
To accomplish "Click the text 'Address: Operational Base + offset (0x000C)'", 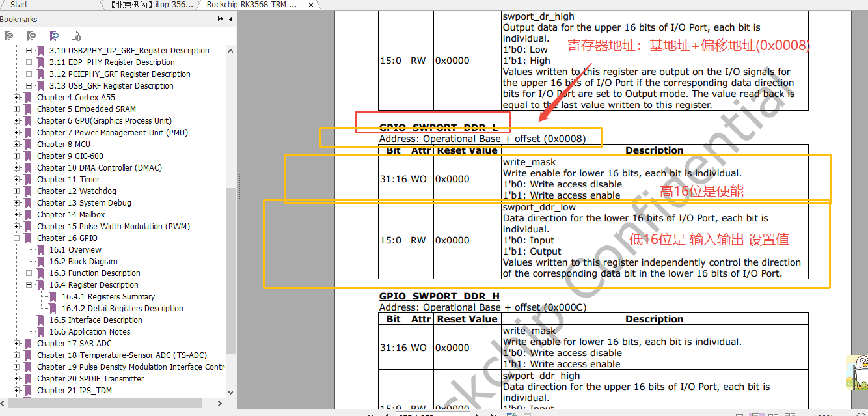I will pyautogui.click(x=482, y=307).
